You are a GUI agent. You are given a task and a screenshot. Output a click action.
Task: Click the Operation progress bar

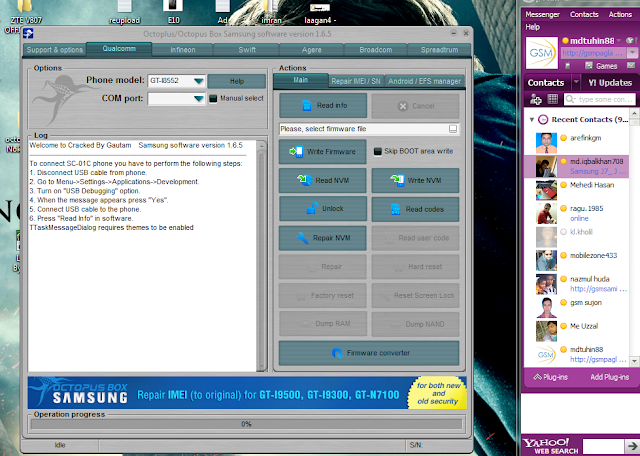(x=246, y=424)
